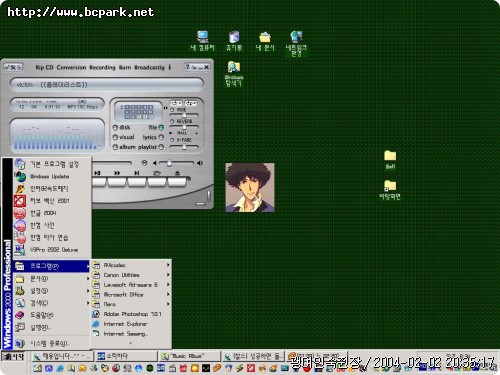Screen dimensions: 500x375
Task: Click the repeat icon left of volume slider
Action: tap(144, 163)
